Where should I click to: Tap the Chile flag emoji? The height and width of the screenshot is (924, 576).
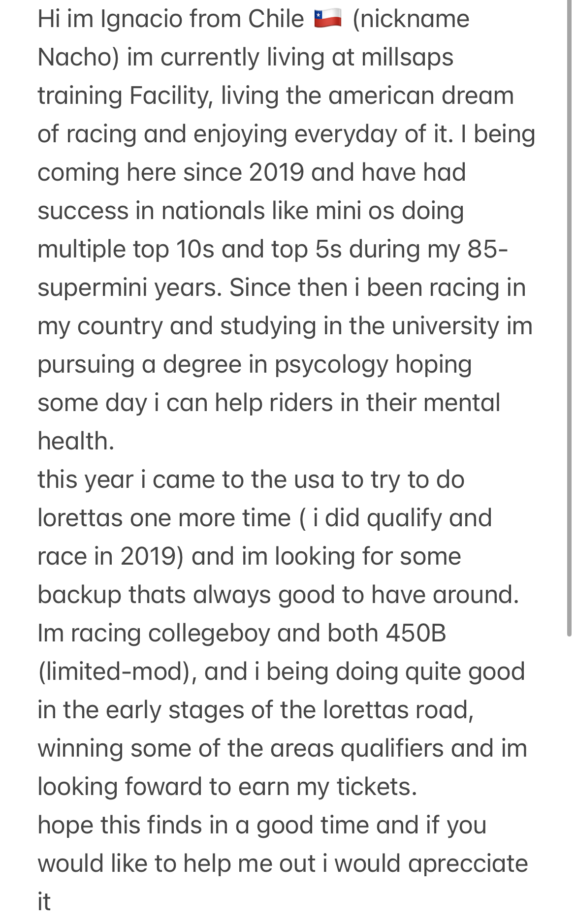328,19
